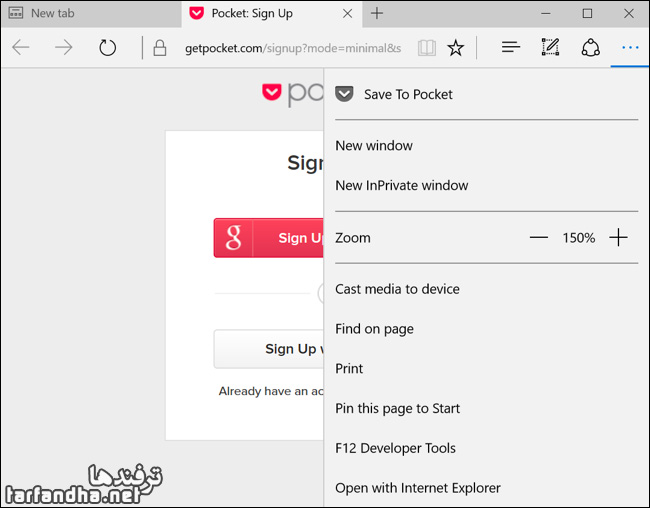Decrease zoom with the minus button
Viewport: 650px width, 508px height.
pyautogui.click(x=538, y=238)
